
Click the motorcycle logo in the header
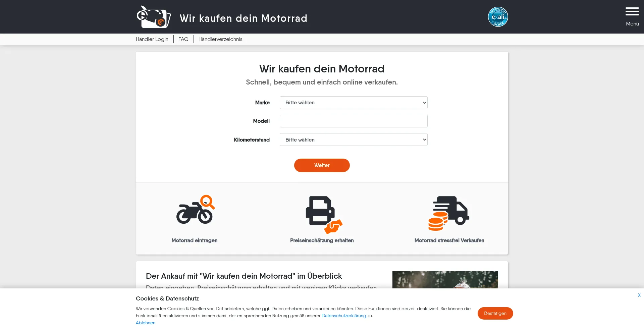click(x=154, y=17)
